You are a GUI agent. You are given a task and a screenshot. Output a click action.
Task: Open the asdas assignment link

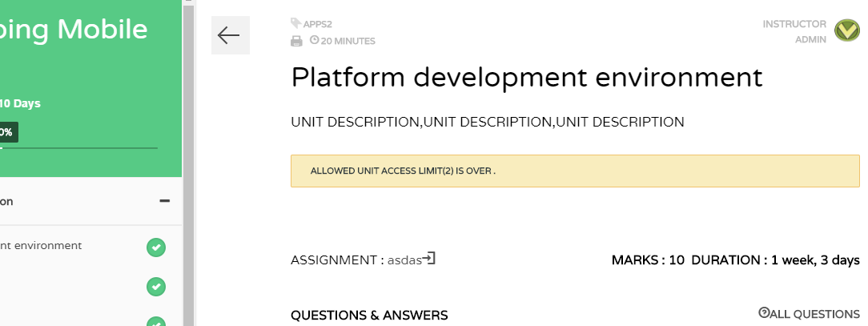[404, 260]
